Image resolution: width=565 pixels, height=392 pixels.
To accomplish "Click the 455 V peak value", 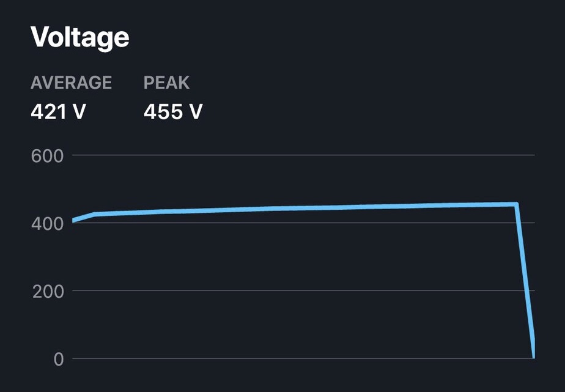I will coord(173,113).
